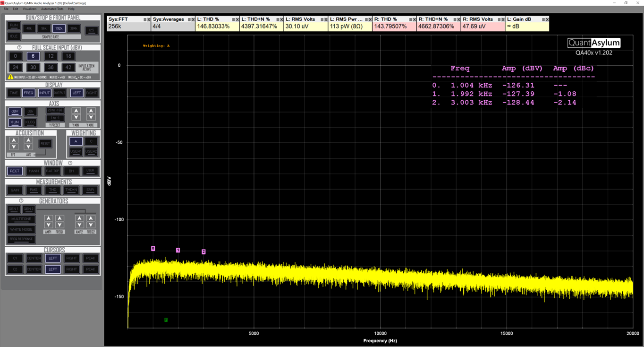Enable the SNR measurement
The height and width of the screenshot is (347, 644).
tap(90, 190)
